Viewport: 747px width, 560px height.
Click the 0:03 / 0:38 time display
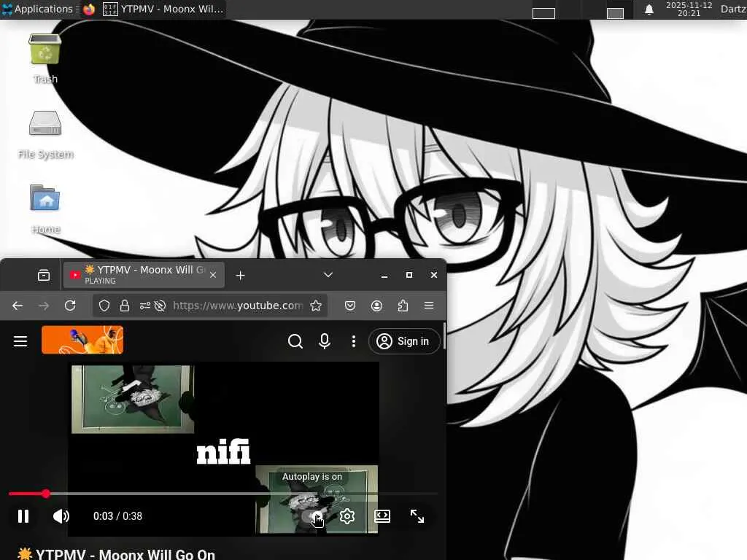(117, 516)
